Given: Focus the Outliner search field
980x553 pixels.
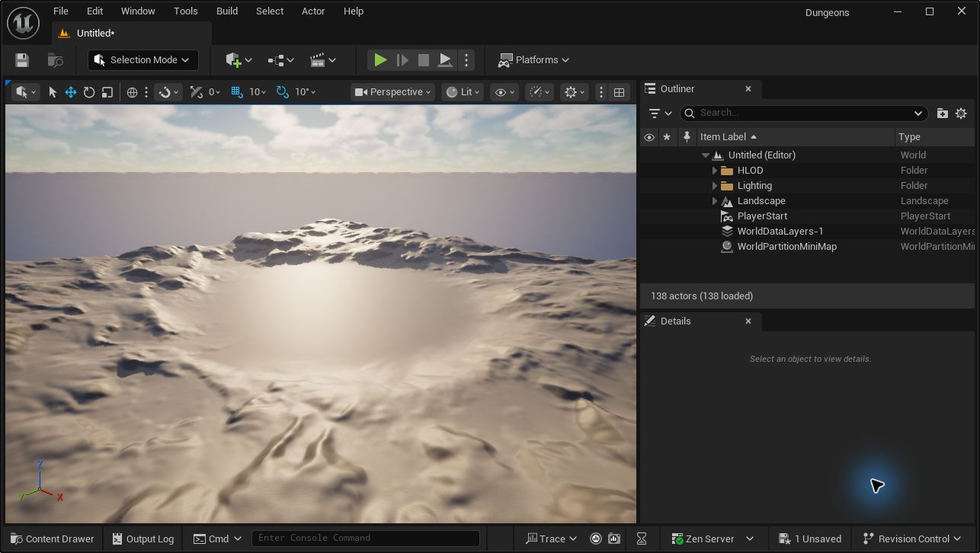Looking at the screenshot, I should 804,113.
